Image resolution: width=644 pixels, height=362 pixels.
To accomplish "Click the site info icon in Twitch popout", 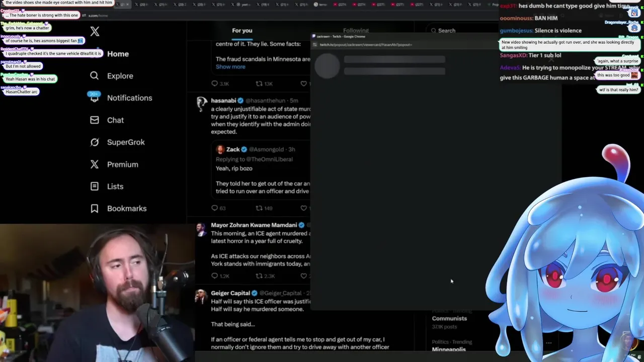I will (x=315, y=45).
